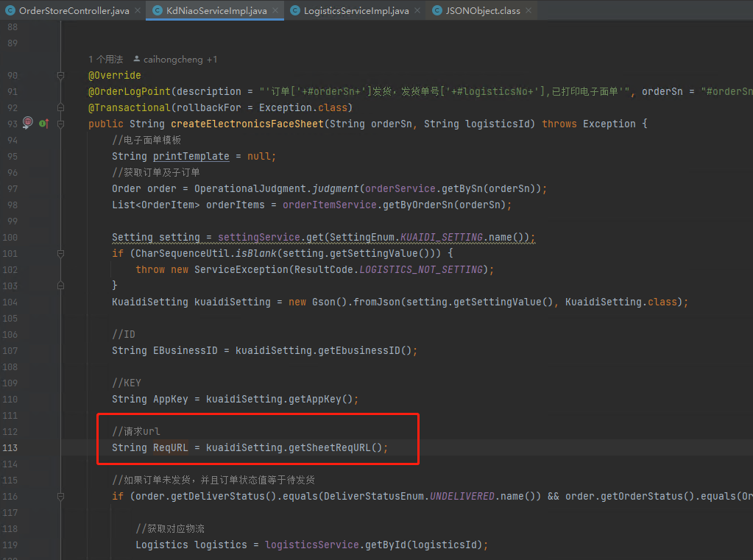This screenshot has width=753, height=560.
Task: Open the LogisticsServiceImpl.java tab
Action: 356,10
